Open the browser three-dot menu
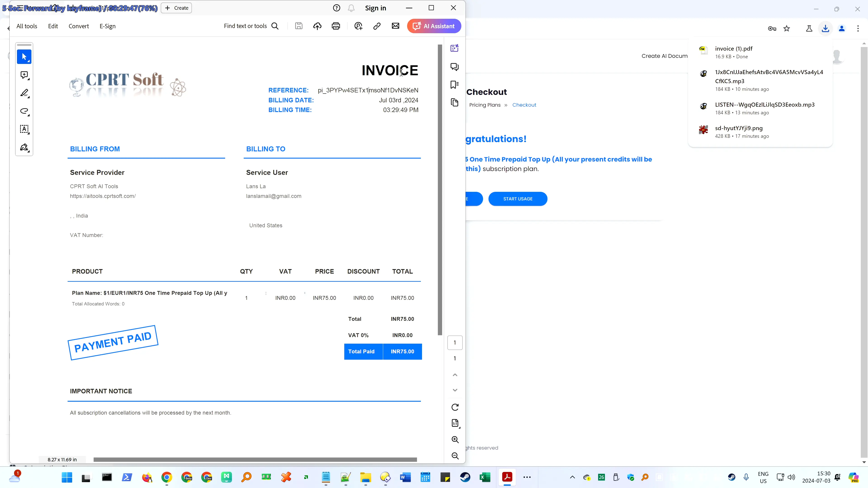 point(858,29)
